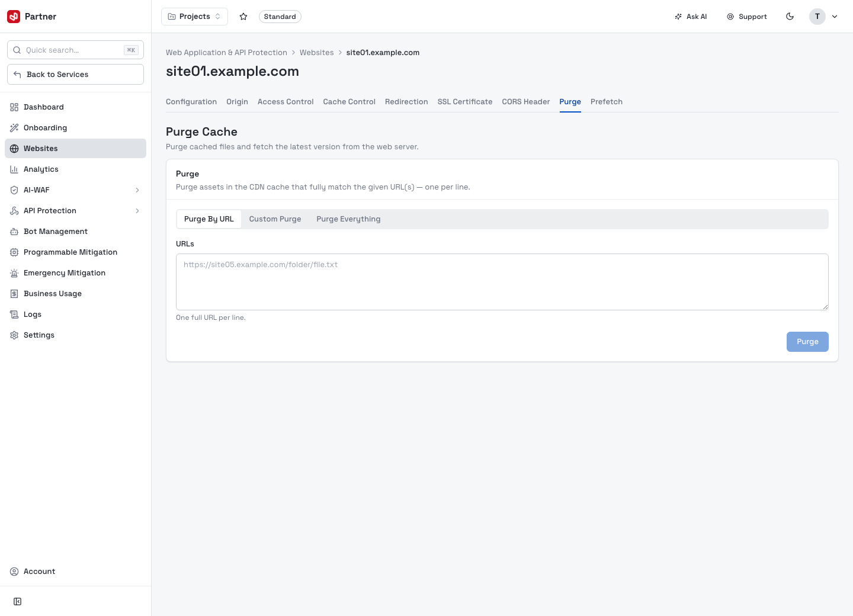The height and width of the screenshot is (616, 853).
Task: Click the Dashboard grid icon
Action: coord(14,107)
